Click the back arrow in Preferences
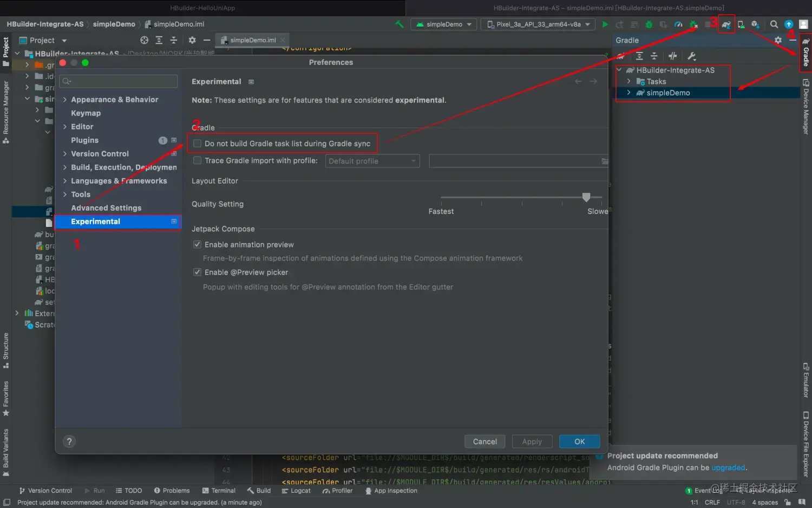812x508 pixels. tap(578, 81)
